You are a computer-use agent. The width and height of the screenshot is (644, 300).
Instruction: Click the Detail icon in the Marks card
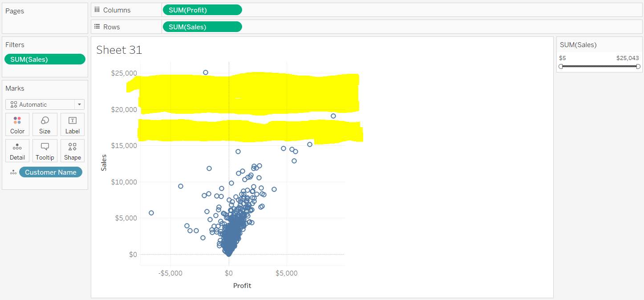17,150
